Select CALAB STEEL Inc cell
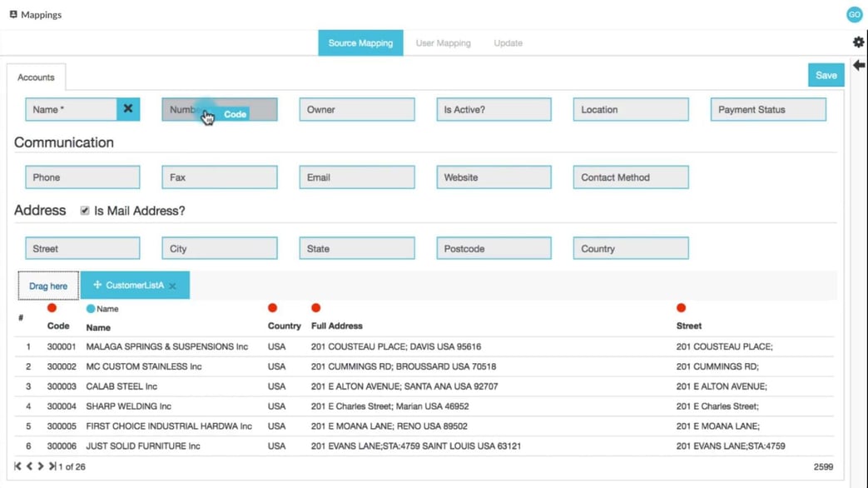Screen dimensions: 868x488 [x=122, y=386]
